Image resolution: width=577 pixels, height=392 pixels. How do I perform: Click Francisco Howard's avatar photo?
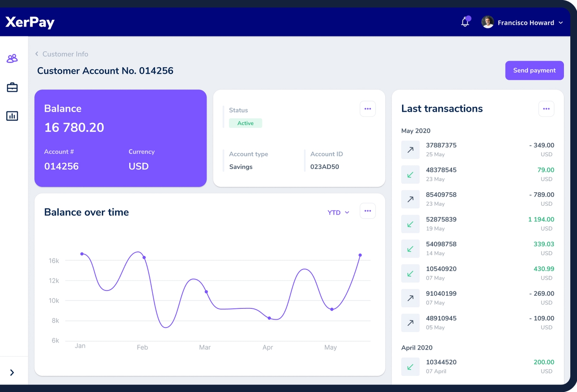[x=487, y=22]
